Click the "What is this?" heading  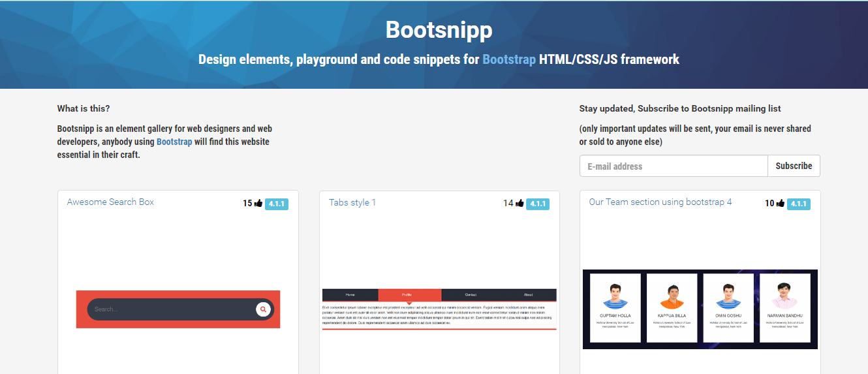84,109
